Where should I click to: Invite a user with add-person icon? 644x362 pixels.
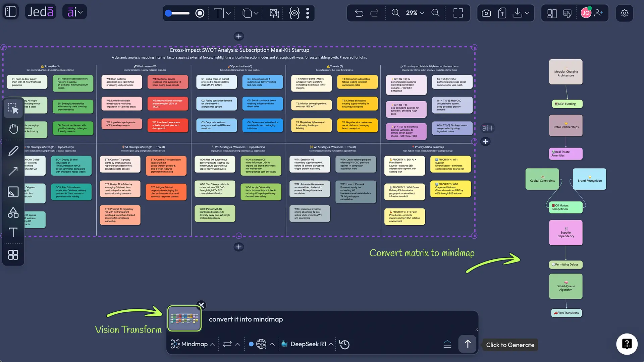tap(598, 13)
